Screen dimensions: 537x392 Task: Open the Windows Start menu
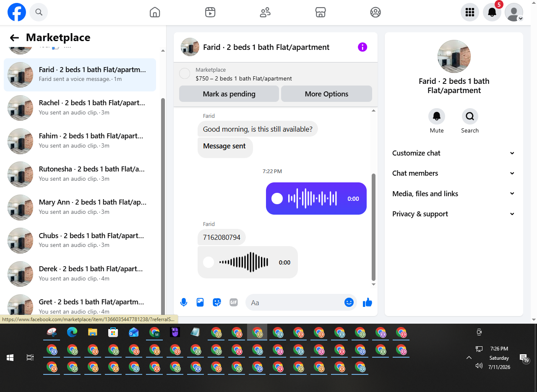[10, 358]
